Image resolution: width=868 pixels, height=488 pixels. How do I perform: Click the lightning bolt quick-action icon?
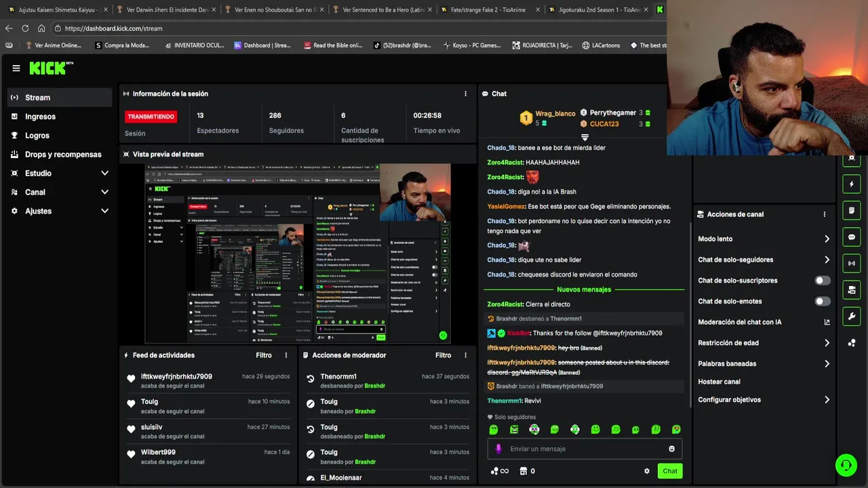point(852,184)
